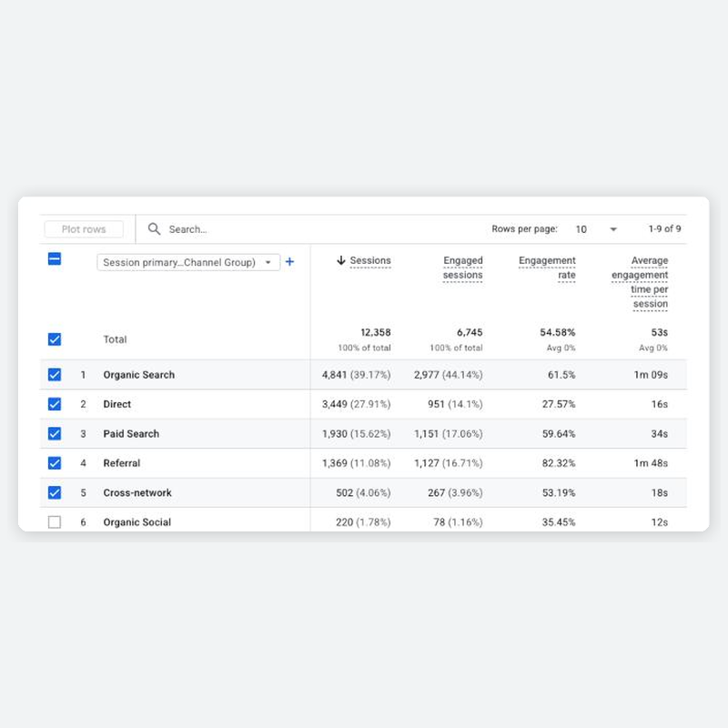Click Organic Search time 1m 09s
The width and height of the screenshot is (728, 728).
click(x=651, y=375)
